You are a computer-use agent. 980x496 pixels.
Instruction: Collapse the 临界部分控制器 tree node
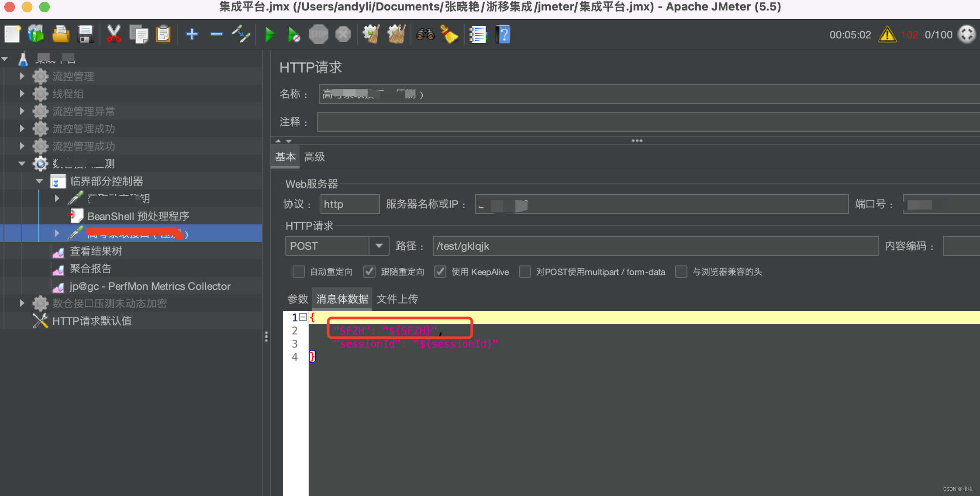pyautogui.click(x=39, y=181)
